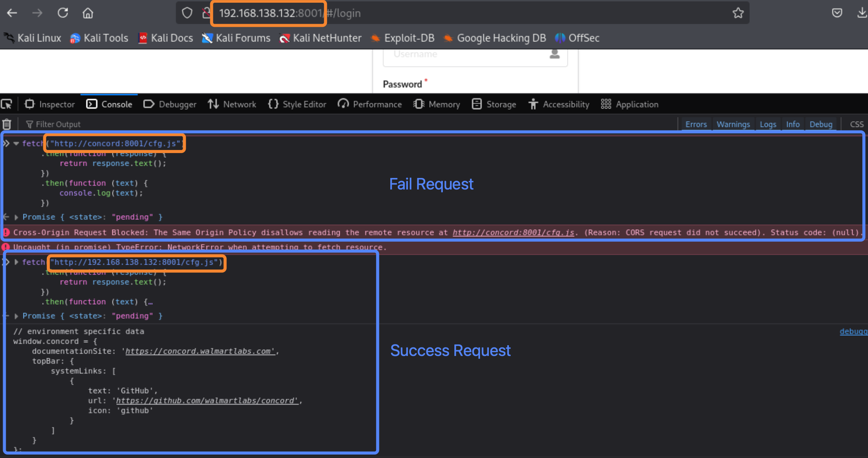Image resolution: width=868 pixels, height=458 pixels.
Task: Bookmark page with star icon
Action: 738,13
